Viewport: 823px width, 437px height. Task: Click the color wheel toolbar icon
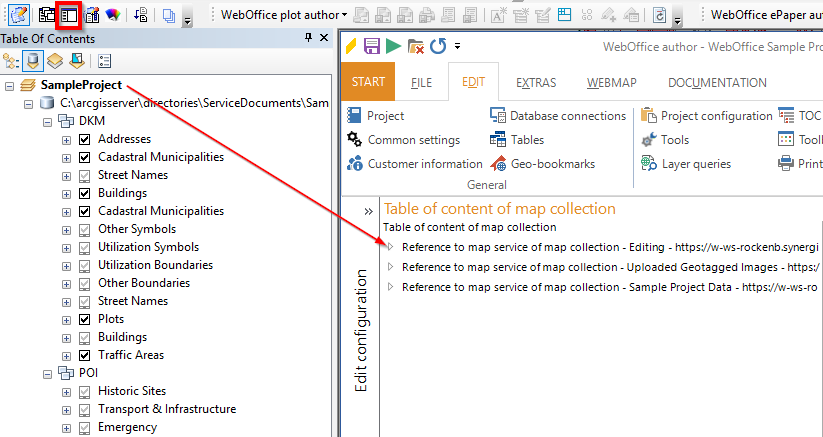(x=112, y=15)
